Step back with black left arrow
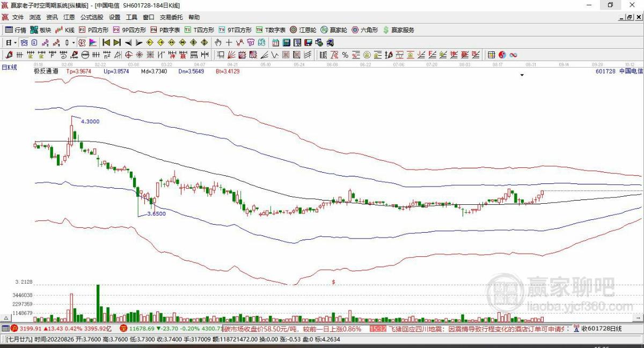Viewport: 644px width, 348px height. 129,42
